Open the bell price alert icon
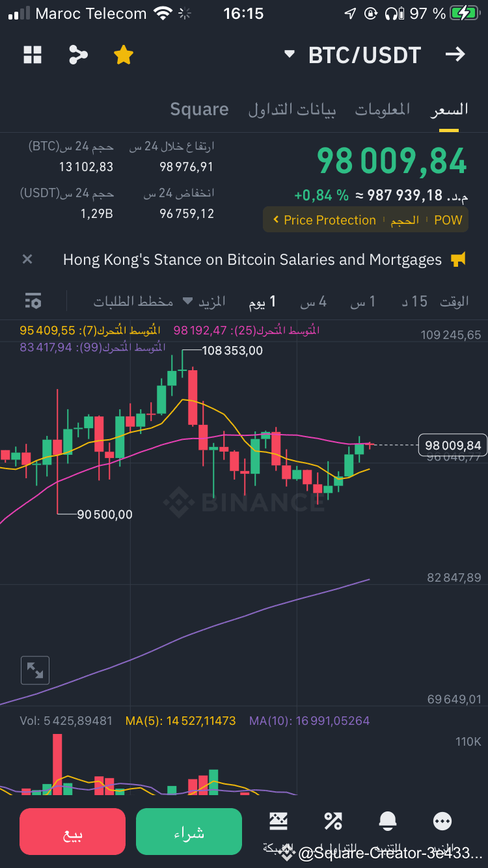This screenshot has width=488, height=868. tap(388, 822)
